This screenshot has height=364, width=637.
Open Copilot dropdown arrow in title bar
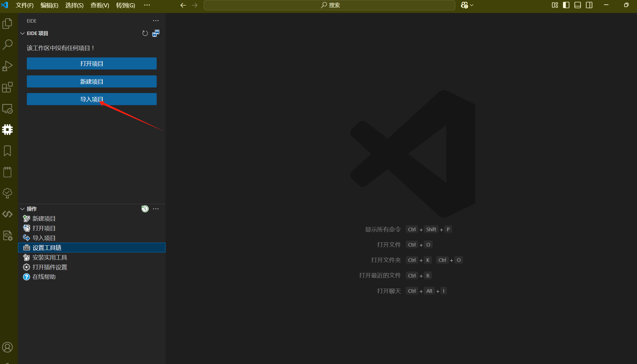point(472,5)
